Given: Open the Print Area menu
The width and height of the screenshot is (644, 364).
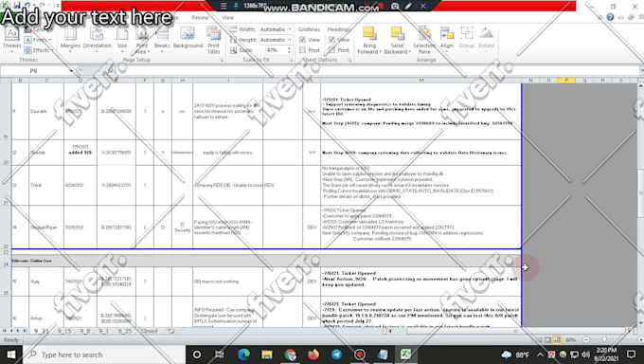Looking at the screenshot, I should point(142,41).
